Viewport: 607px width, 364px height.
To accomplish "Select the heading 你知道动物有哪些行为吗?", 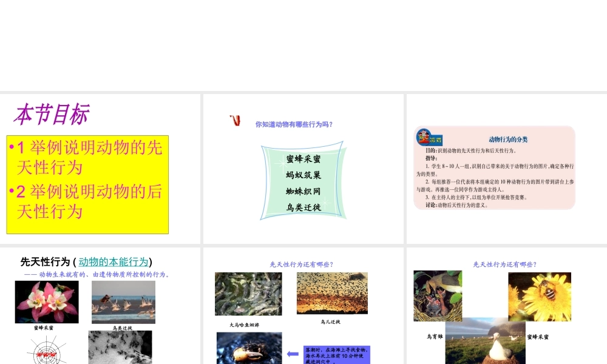I will point(294,124).
